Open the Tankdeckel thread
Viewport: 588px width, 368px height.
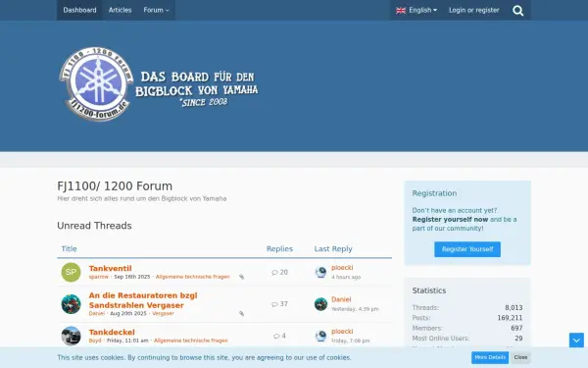(112, 332)
